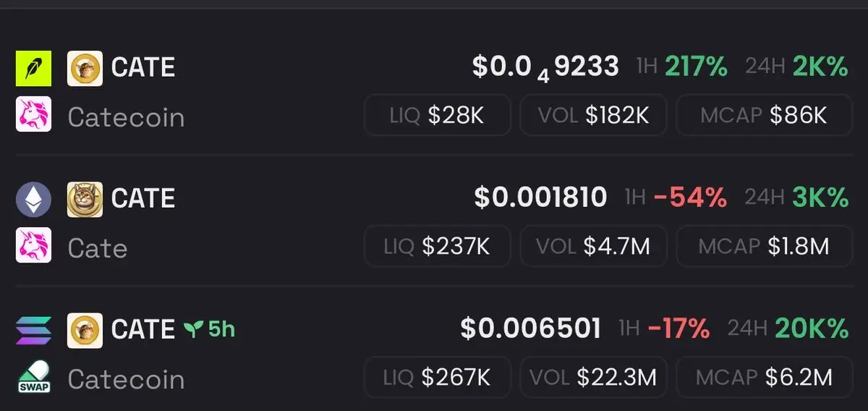Screen dimensions: 868x411
Task: Click the Solana CATE token cat logo
Action: (x=85, y=331)
